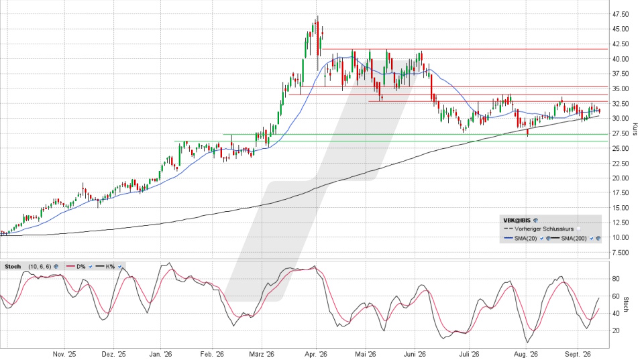Click the black K% line sample in Stoch header
Viewport: 644px width, 362px height.
point(100,266)
